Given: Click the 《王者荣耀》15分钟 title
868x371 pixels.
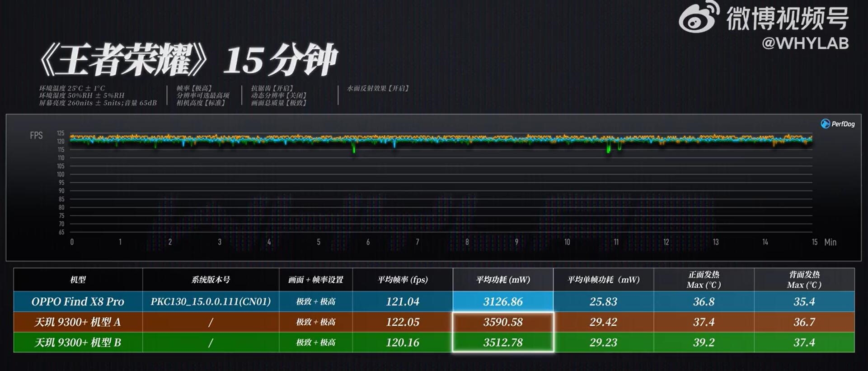Looking at the screenshot, I should tap(188, 60).
